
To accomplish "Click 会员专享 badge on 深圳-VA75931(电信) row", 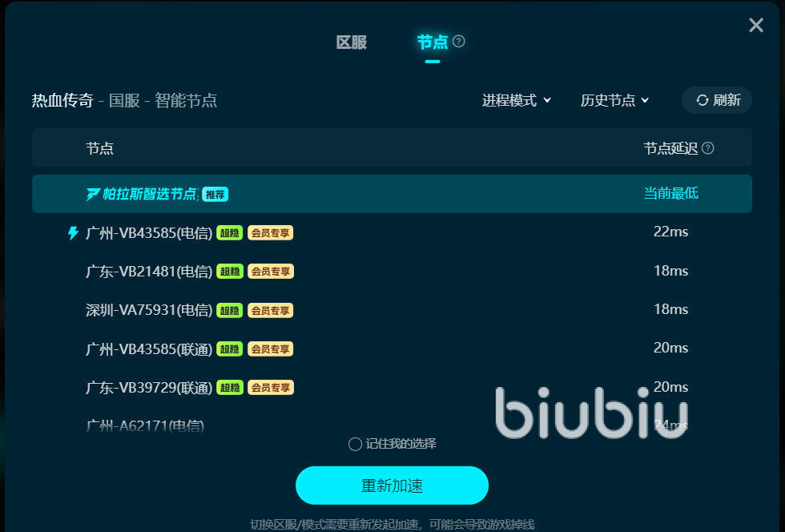I will point(271,311).
